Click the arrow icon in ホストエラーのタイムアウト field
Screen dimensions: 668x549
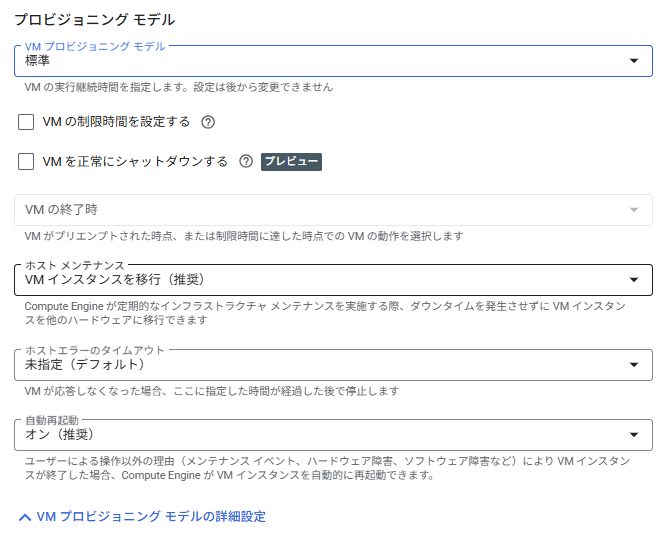pos(633,365)
